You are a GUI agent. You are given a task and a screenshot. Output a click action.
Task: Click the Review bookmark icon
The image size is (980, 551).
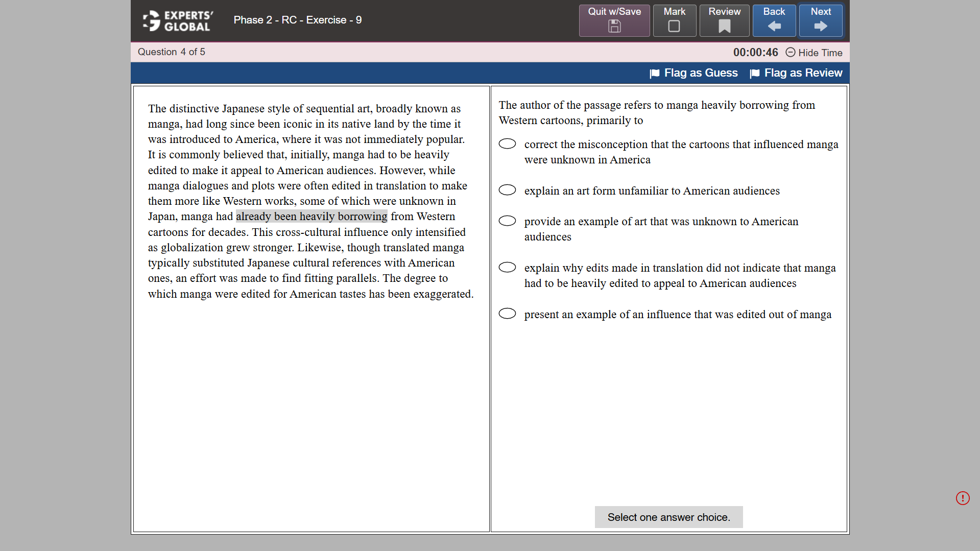(x=724, y=26)
